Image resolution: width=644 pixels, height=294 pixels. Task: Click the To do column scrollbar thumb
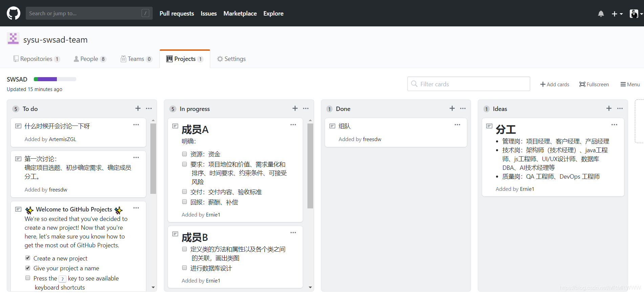153,159
